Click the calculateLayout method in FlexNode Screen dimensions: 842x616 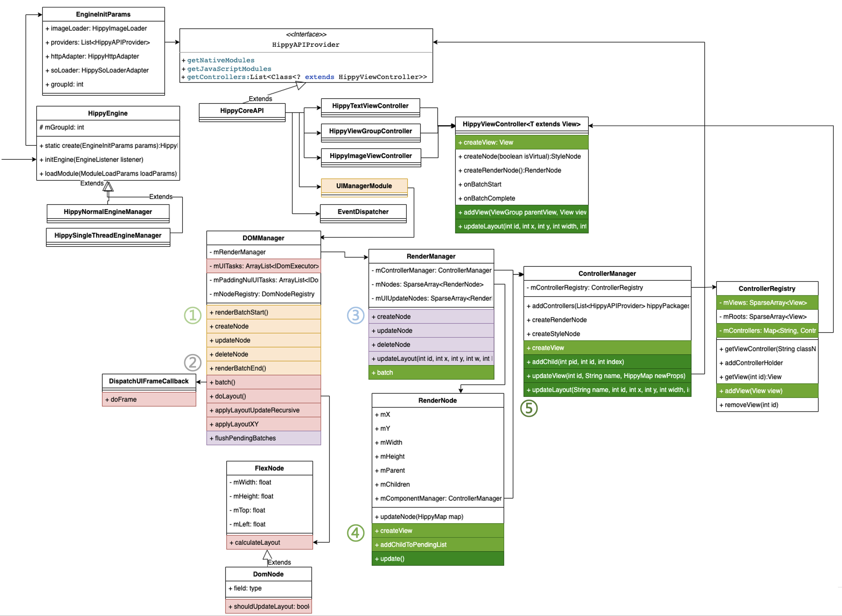(269, 543)
